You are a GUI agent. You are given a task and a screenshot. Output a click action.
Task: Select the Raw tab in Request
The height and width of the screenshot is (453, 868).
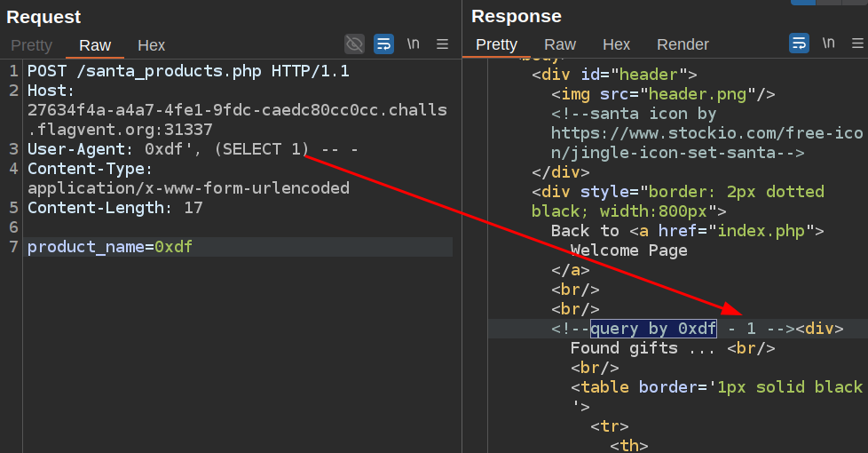point(95,45)
